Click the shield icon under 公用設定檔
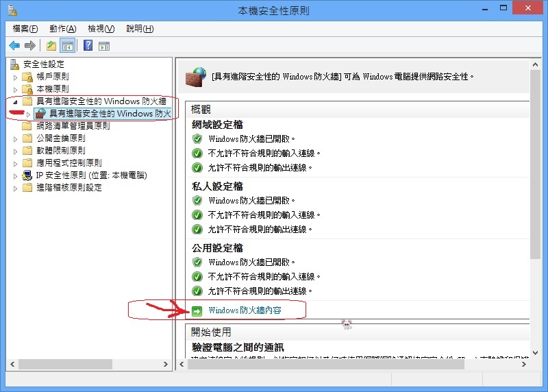Image resolution: width=548 pixels, height=392 pixels. (x=197, y=262)
